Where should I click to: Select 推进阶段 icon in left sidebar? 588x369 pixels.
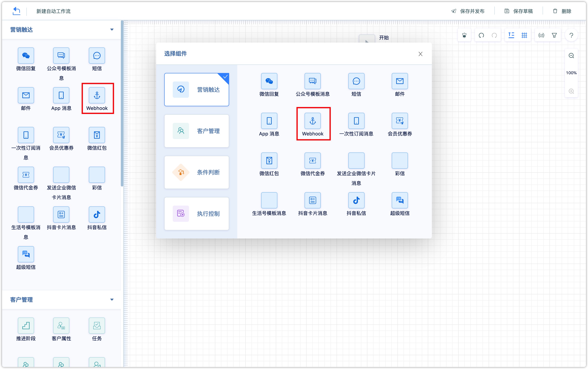click(x=26, y=326)
